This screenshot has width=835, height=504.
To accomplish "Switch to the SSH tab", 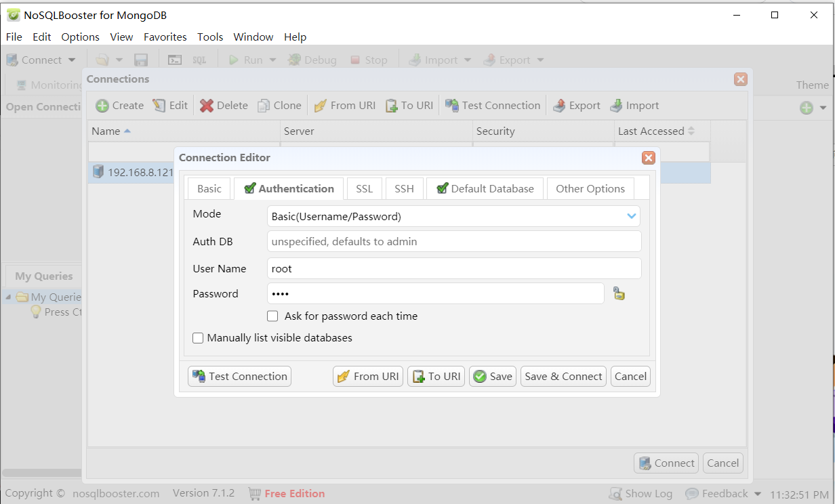I will coord(405,189).
